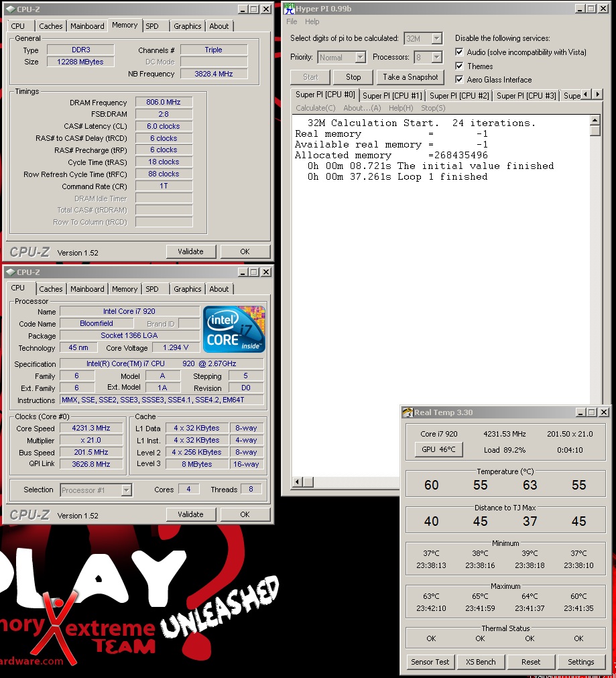Select the Super PI [CPU #0] tab
Image resolution: width=616 pixels, height=678 pixels.
point(325,95)
